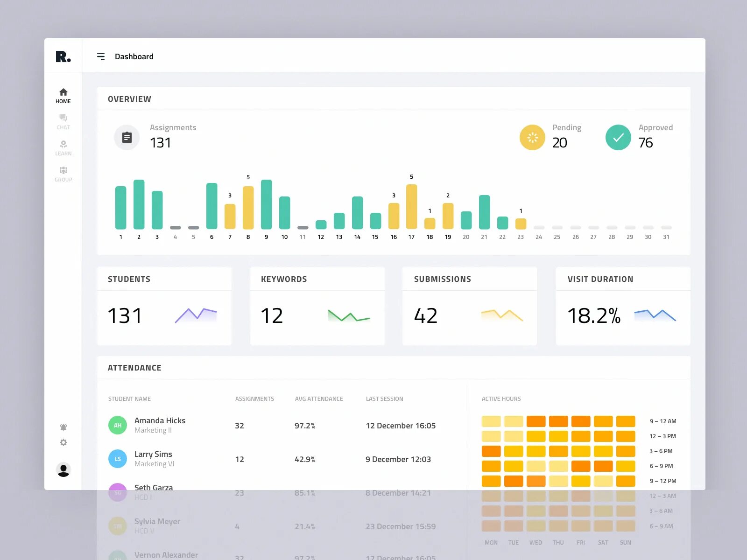Open the user profile avatar in the sidebar
Image resolution: width=747 pixels, height=560 pixels.
pyautogui.click(x=63, y=469)
